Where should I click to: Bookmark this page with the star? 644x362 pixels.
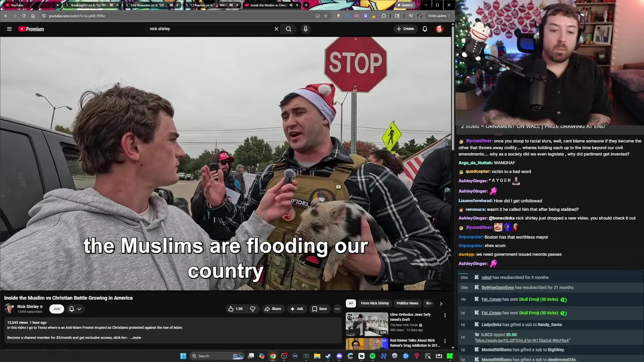pyautogui.click(x=326, y=16)
